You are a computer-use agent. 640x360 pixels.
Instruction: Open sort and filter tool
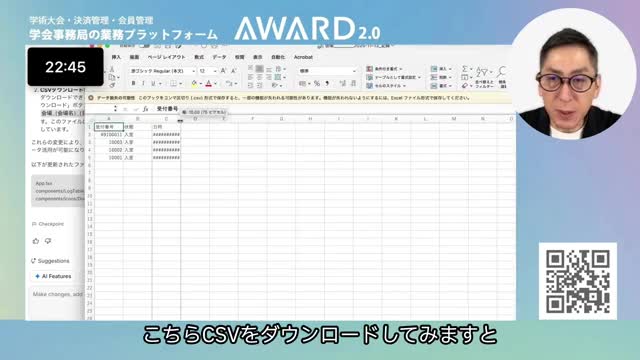(x=484, y=77)
